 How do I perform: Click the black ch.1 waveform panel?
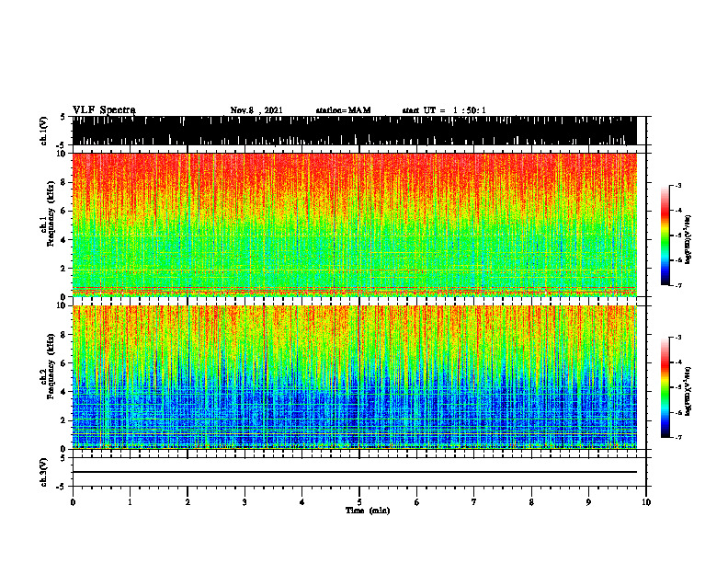[x=355, y=131]
